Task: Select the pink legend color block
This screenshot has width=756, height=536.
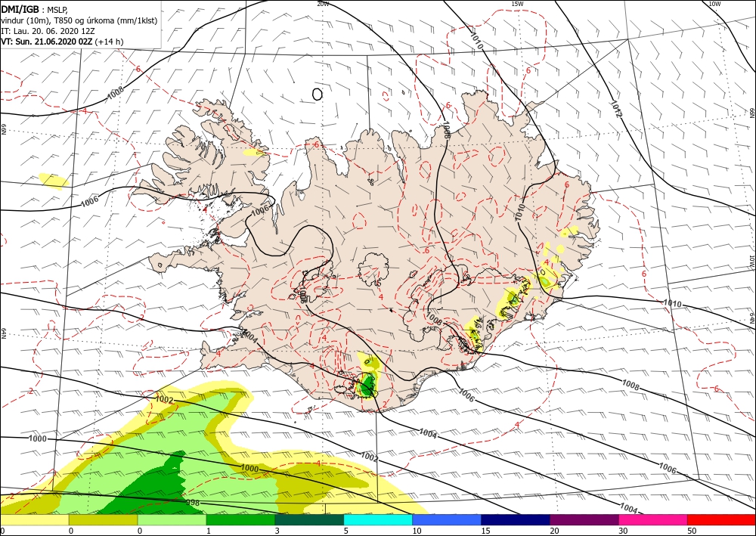Action: coord(653,519)
